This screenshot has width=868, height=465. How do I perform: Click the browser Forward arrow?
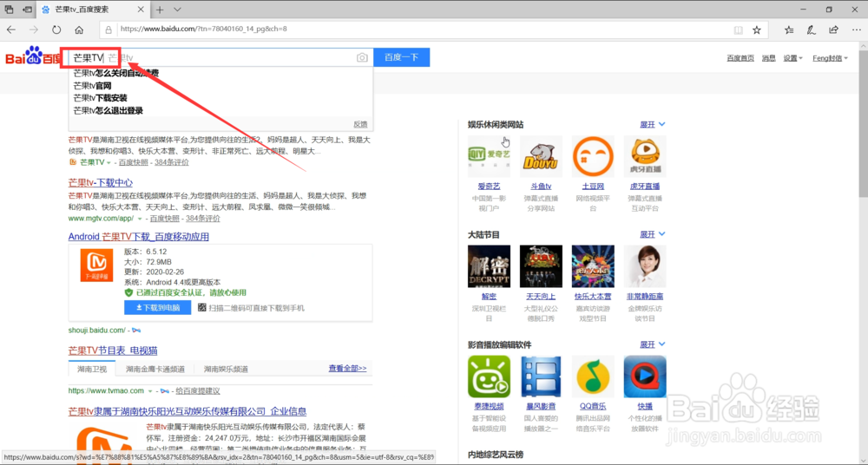coord(35,29)
